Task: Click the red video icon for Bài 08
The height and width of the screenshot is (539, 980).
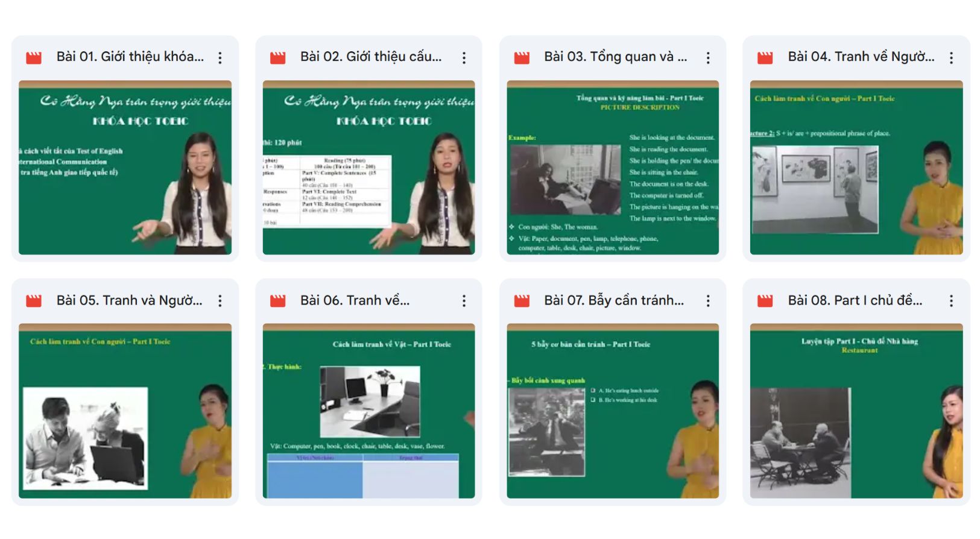Action: pyautogui.click(x=765, y=301)
